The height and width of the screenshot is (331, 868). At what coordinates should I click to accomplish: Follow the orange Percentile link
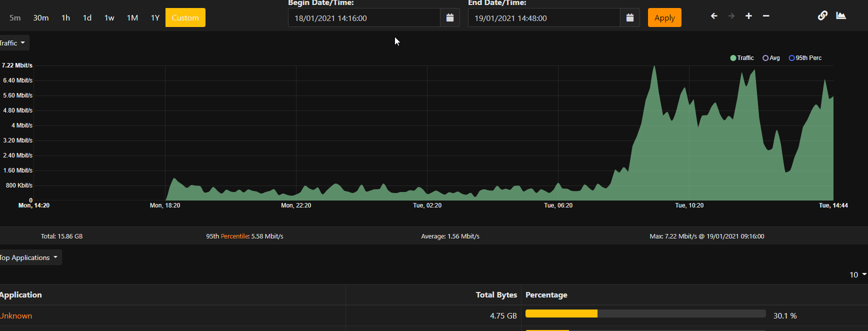pos(234,236)
